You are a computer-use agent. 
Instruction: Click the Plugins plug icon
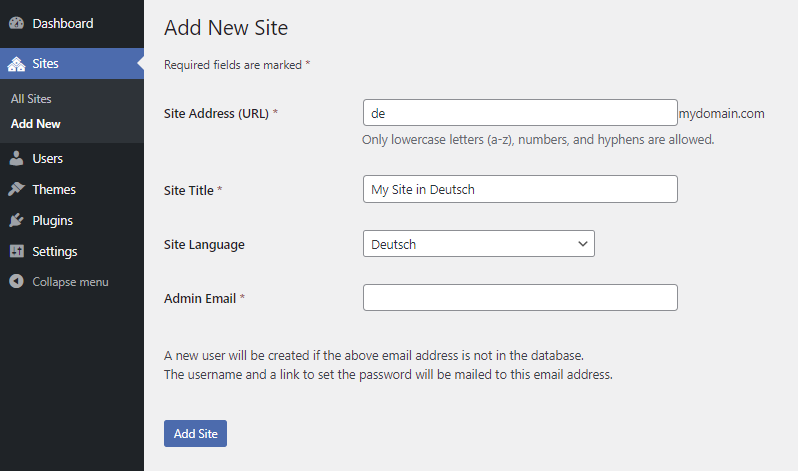coord(16,221)
